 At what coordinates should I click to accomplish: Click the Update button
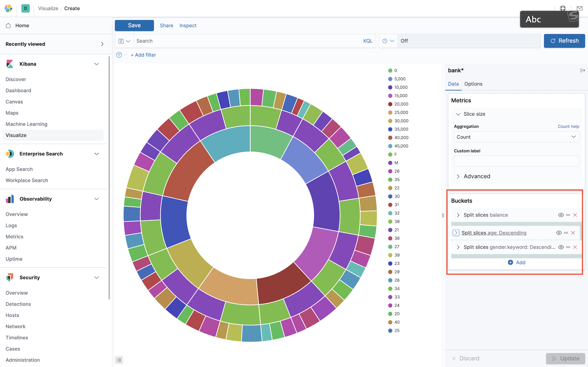pyautogui.click(x=566, y=358)
